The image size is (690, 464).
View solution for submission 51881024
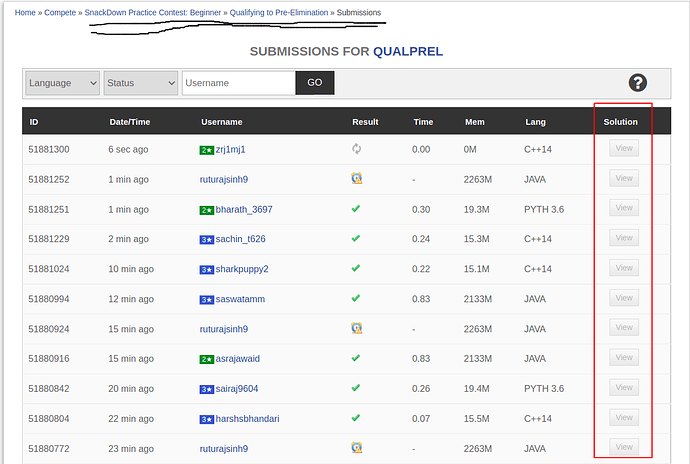624,268
